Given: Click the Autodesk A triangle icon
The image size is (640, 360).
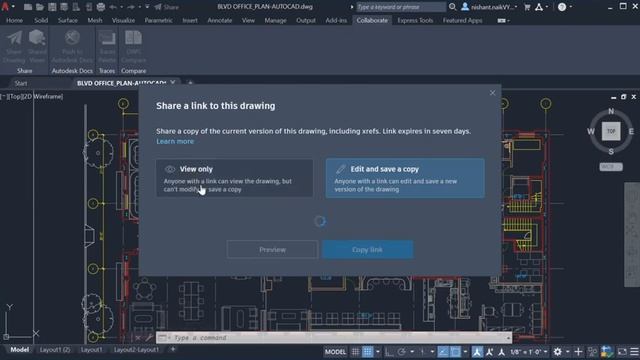Looking at the screenshot, I should click(539, 7).
